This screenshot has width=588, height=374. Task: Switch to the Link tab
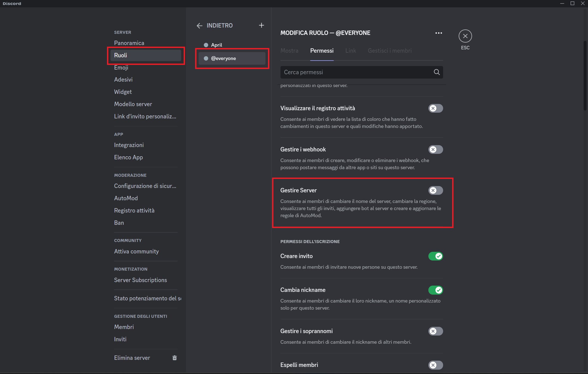[x=350, y=50]
